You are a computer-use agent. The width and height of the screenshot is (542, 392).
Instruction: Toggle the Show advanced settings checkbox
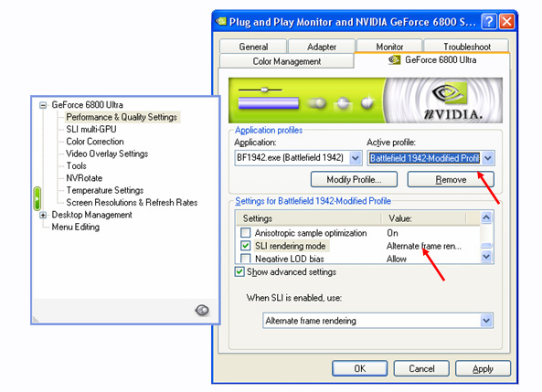click(239, 271)
